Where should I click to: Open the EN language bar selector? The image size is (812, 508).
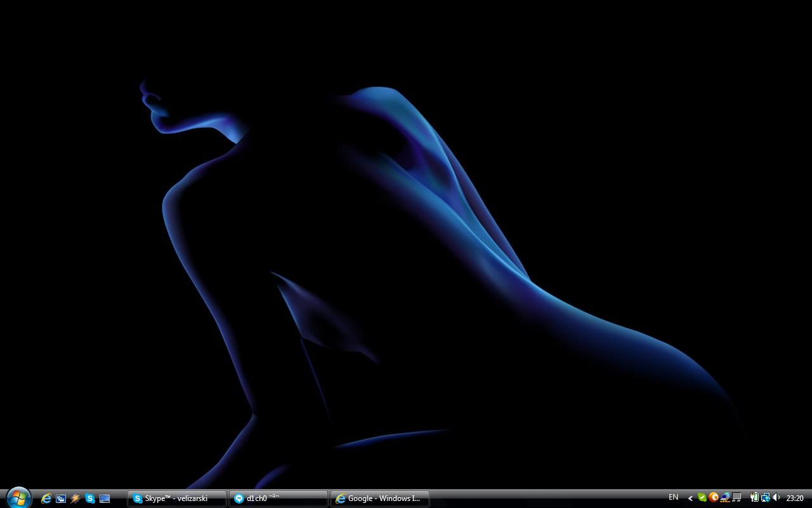coord(673,498)
